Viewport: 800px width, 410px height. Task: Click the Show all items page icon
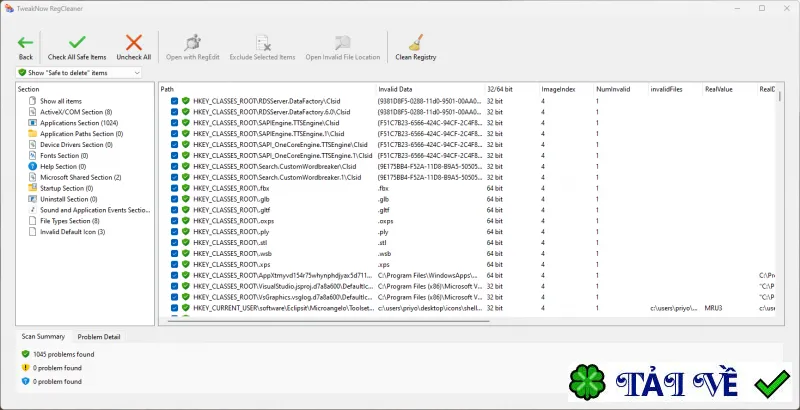[33, 101]
